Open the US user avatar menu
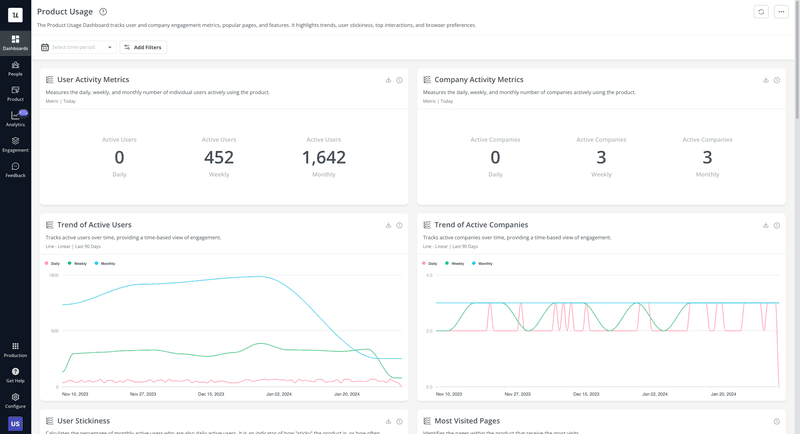 pos(15,424)
